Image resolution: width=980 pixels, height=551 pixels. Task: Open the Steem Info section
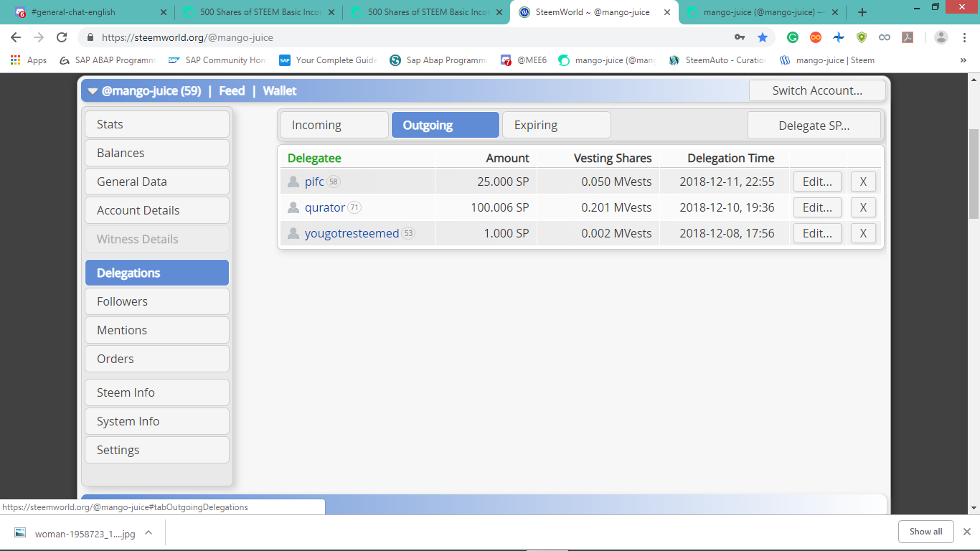(157, 392)
